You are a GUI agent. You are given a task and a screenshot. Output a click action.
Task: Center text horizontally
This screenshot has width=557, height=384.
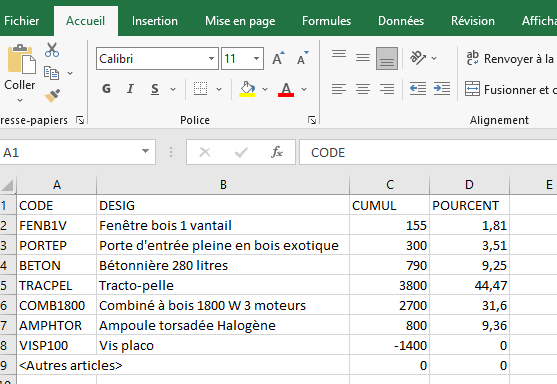point(363,89)
